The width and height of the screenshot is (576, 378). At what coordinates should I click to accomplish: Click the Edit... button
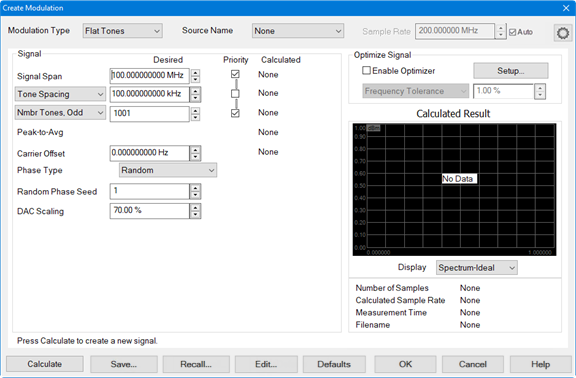tap(266, 364)
